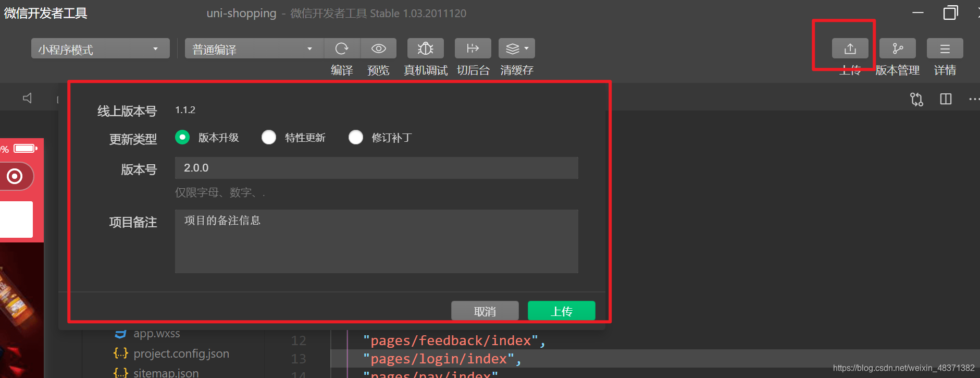Open the details hamburger icon
Screen dimensions: 980x378
point(945,48)
